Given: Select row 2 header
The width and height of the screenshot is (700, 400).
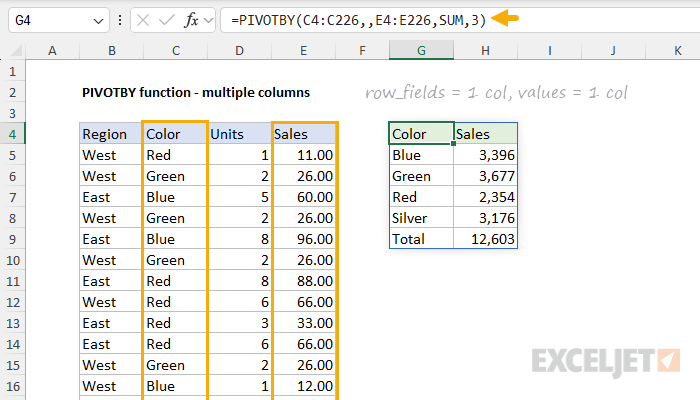Looking at the screenshot, I should point(12,92).
